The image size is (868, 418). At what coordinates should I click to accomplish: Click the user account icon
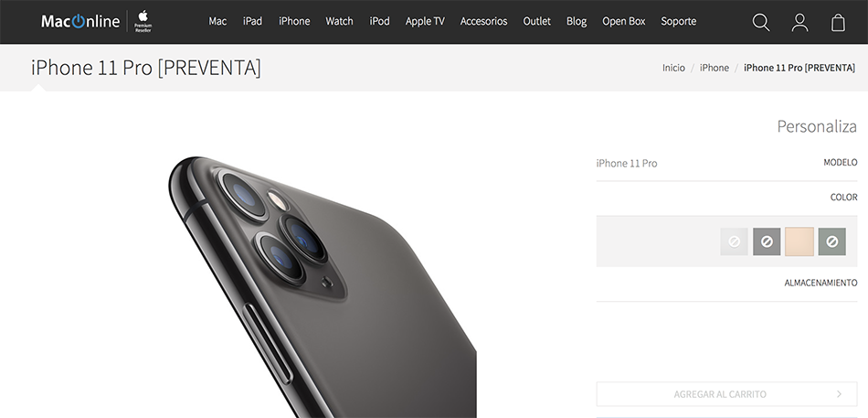799,22
